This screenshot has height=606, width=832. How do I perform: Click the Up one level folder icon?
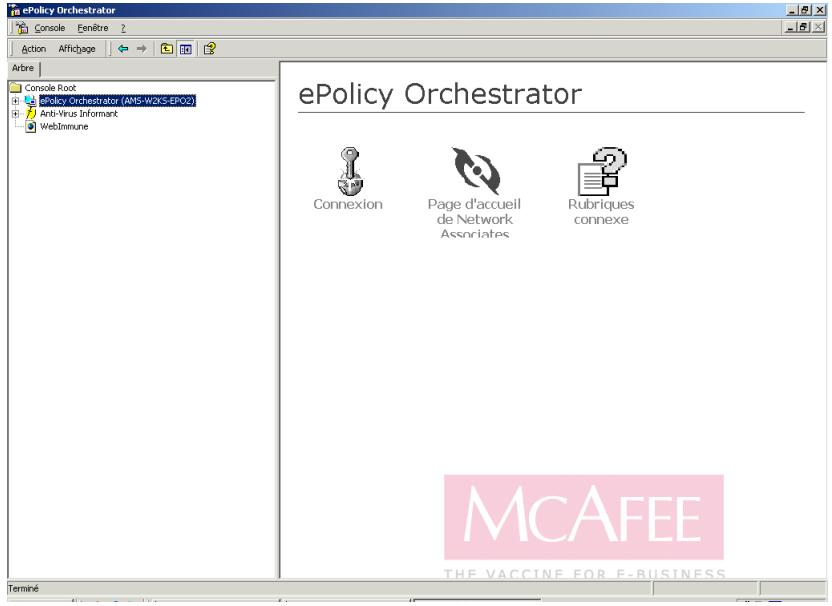click(167, 49)
